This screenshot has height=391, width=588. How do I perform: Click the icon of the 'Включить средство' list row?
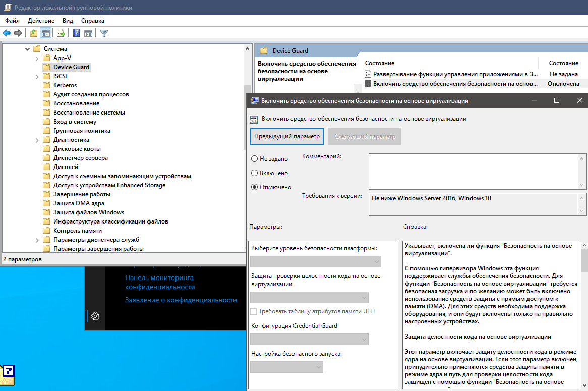point(368,84)
